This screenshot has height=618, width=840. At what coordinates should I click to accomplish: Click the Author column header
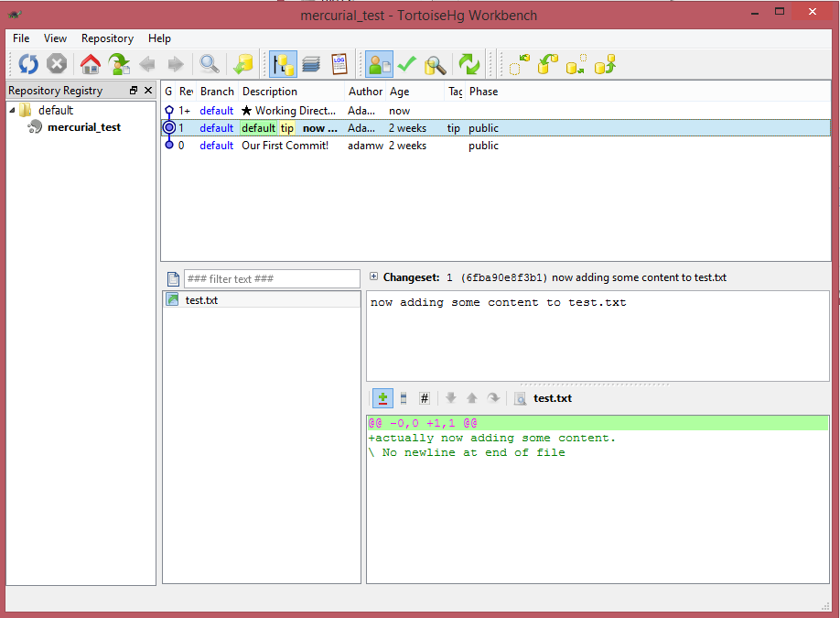point(365,92)
